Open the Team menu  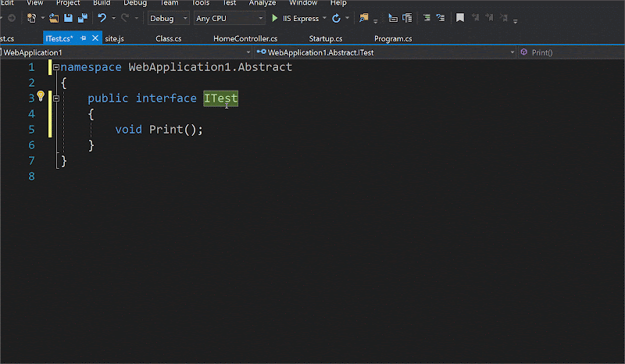tap(169, 3)
